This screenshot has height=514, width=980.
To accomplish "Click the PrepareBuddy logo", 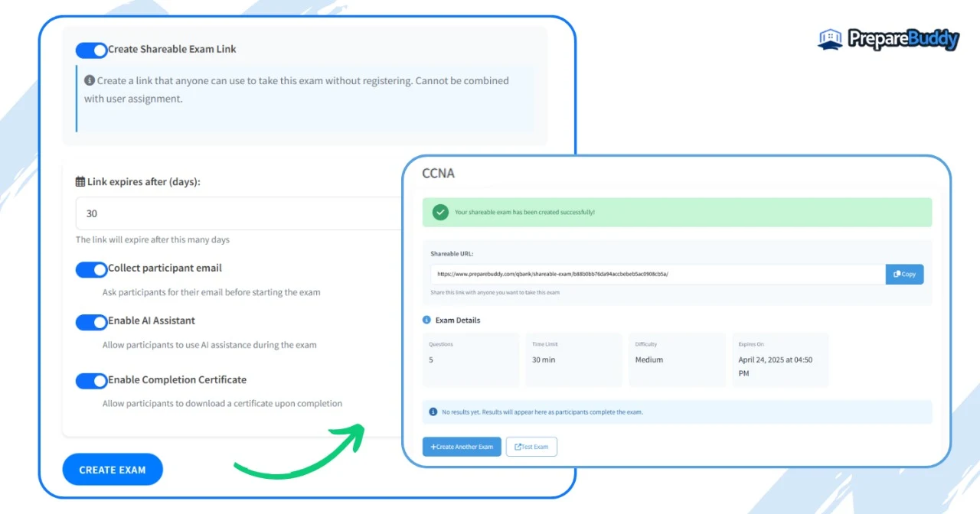I will 888,39.
